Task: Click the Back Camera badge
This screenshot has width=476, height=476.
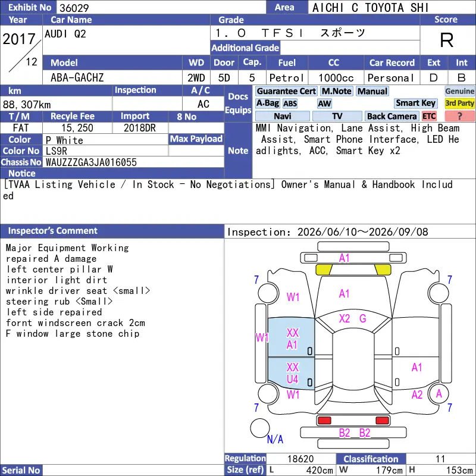Action: (392, 116)
